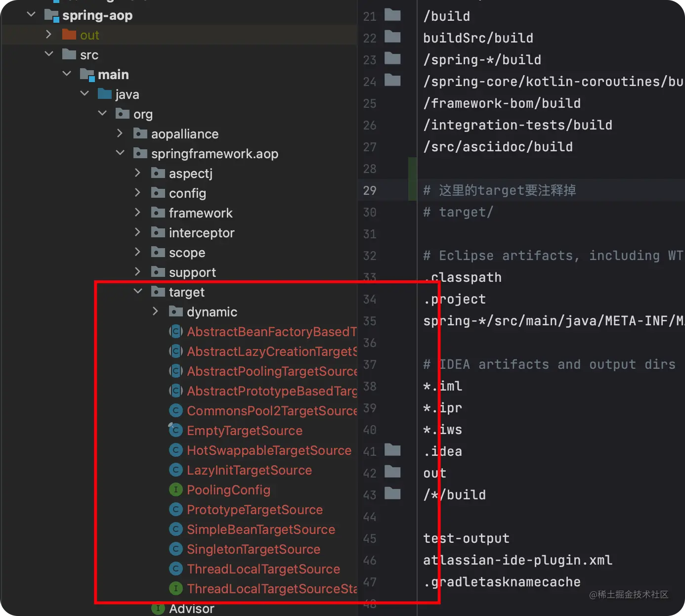This screenshot has width=685, height=616.
Task: Place cursor on '# target/' line
Action: [x=458, y=212]
